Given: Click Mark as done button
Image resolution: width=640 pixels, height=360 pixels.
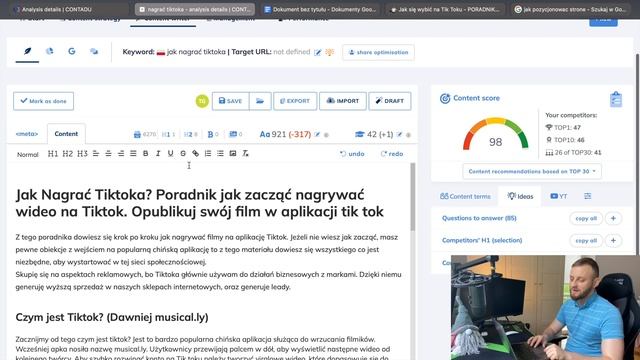Looking at the screenshot, I should click(x=43, y=101).
